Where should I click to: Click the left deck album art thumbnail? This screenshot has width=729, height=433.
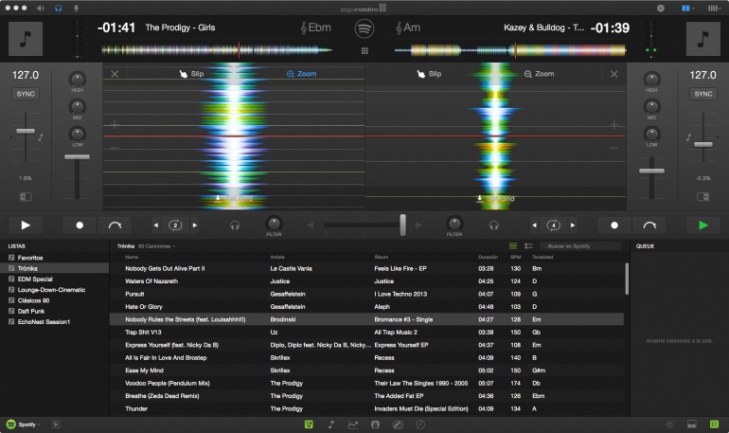tap(26, 39)
